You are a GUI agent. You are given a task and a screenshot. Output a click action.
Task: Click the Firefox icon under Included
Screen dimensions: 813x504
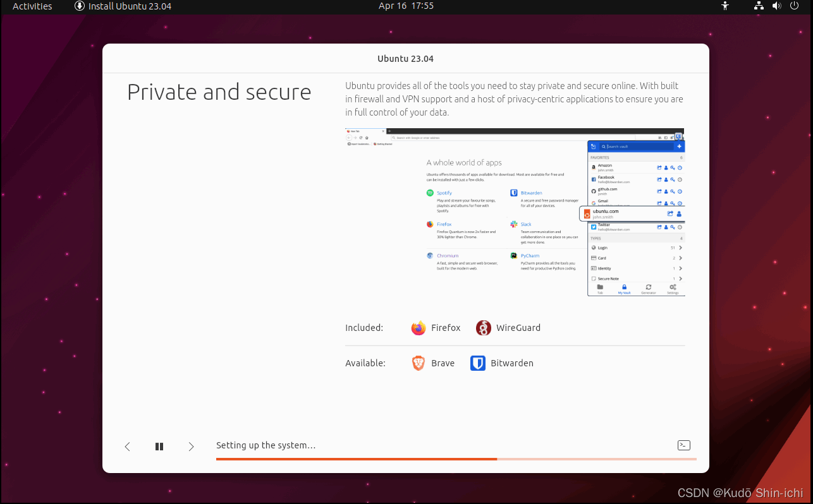pyautogui.click(x=419, y=328)
